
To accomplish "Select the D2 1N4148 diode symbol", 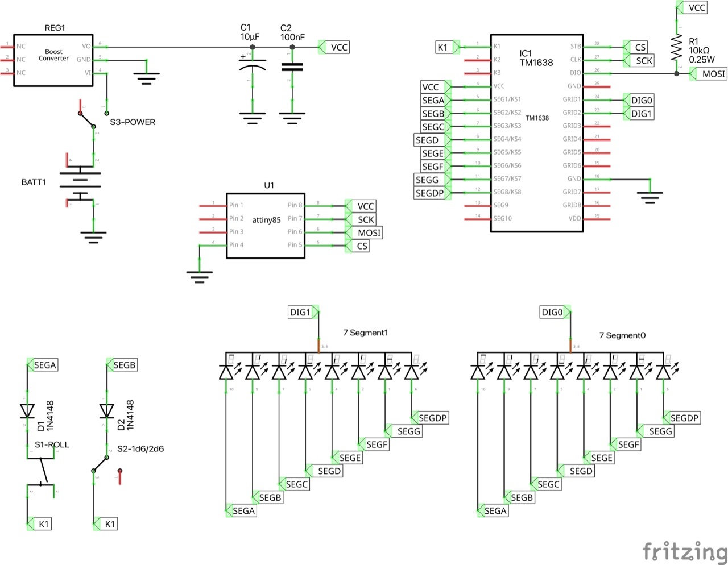I will pos(106,410).
